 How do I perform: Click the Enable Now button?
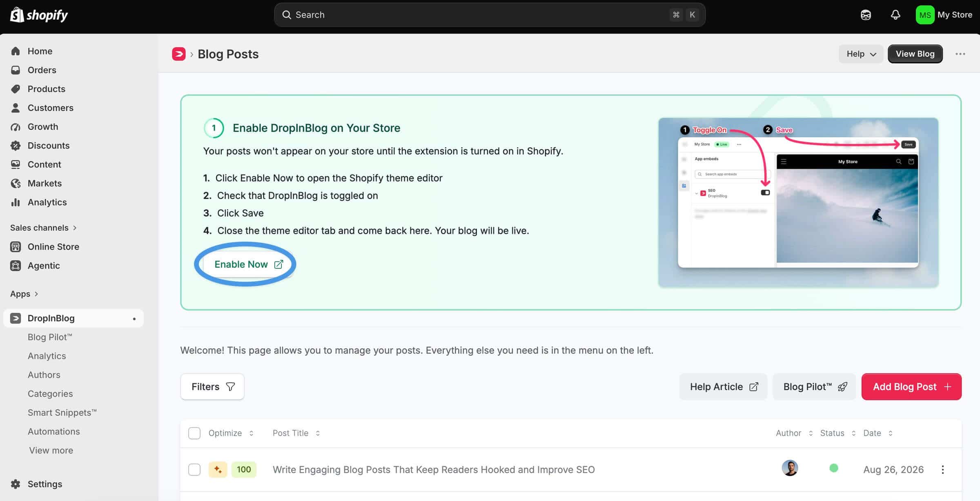[x=249, y=264]
